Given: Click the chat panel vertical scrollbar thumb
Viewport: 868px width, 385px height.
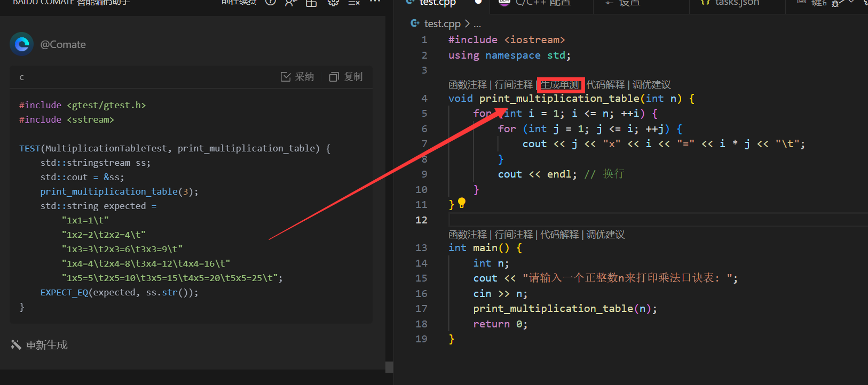Looking at the screenshot, I should (x=389, y=367).
